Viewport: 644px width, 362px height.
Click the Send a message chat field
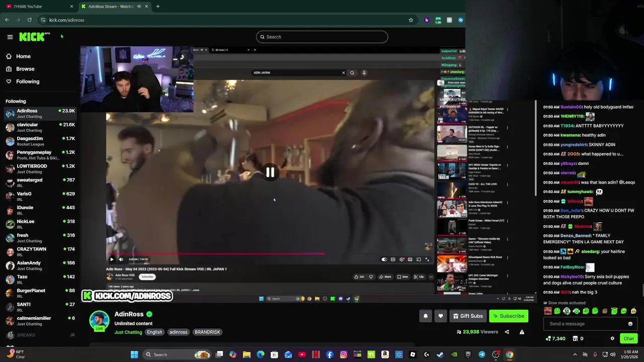(591, 324)
